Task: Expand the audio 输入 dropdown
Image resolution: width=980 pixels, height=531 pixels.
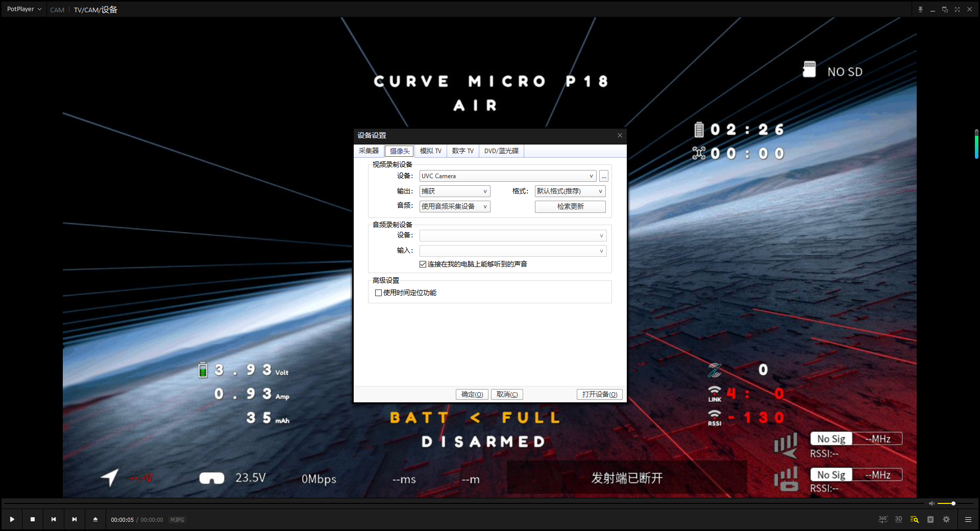Action: (513, 251)
